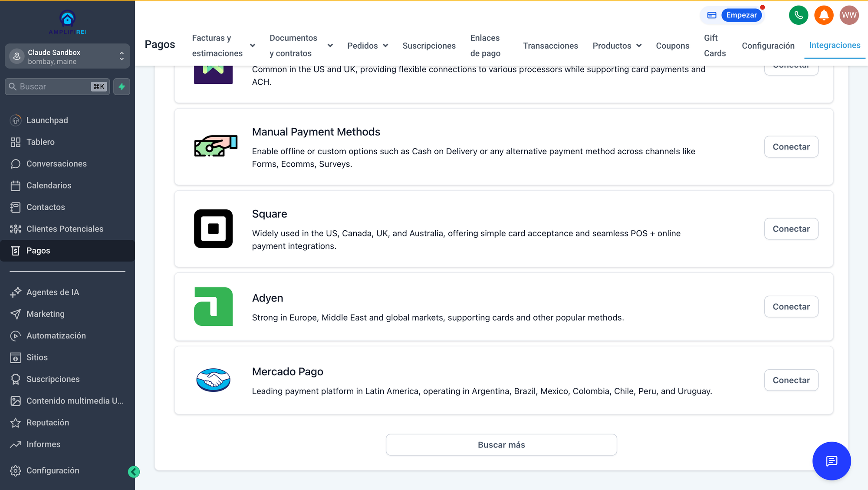This screenshot has height=490, width=868.
Task: Switch to the Coupons tab
Action: [x=672, y=46]
